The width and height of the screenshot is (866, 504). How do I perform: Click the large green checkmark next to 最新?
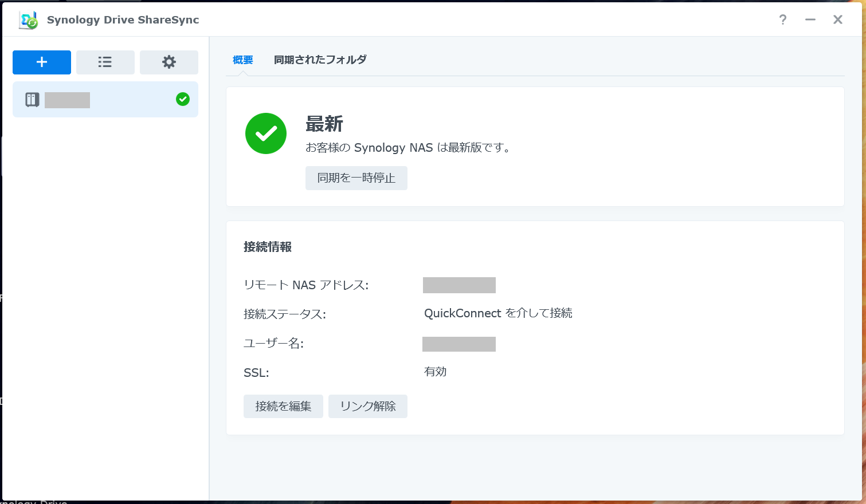click(265, 133)
